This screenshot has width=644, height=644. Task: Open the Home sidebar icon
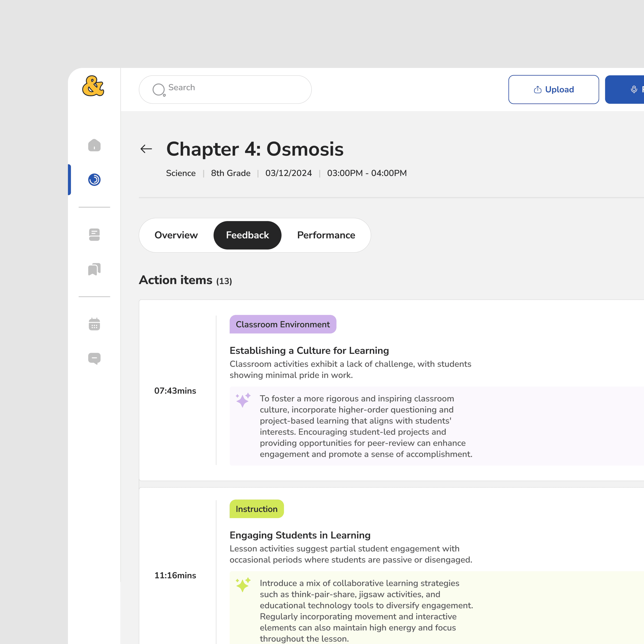click(94, 145)
